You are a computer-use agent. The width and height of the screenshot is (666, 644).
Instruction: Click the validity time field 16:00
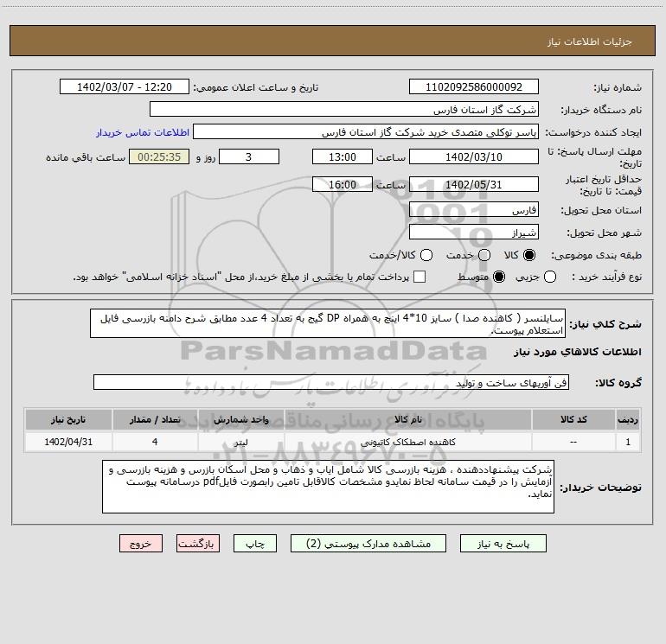343,185
